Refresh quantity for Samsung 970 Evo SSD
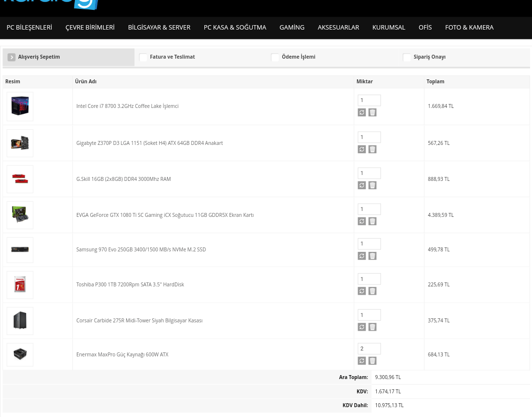The width and height of the screenshot is (532, 417). click(x=362, y=256)
